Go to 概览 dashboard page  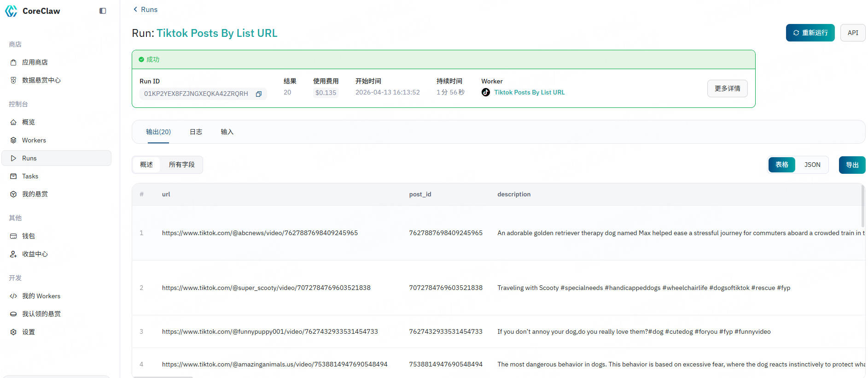tap(29, 122)
